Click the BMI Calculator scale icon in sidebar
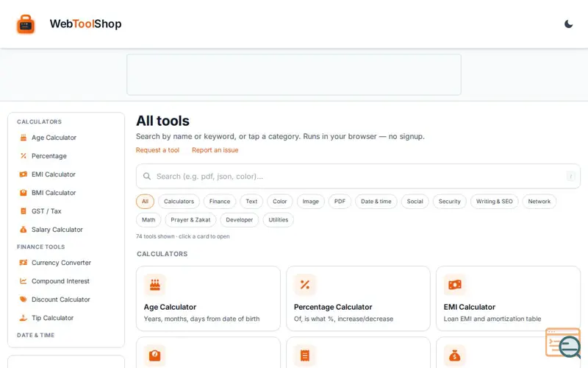 [24, 193]
